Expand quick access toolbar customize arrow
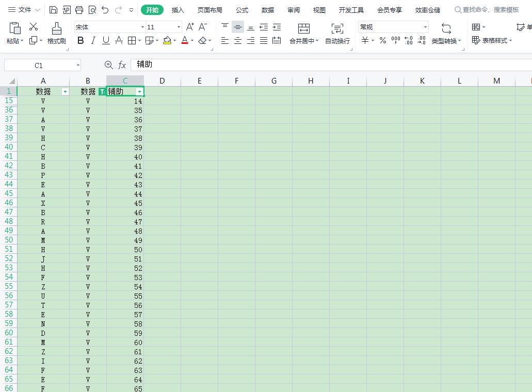Screen dimensions: 532x392 pos(131,10)
